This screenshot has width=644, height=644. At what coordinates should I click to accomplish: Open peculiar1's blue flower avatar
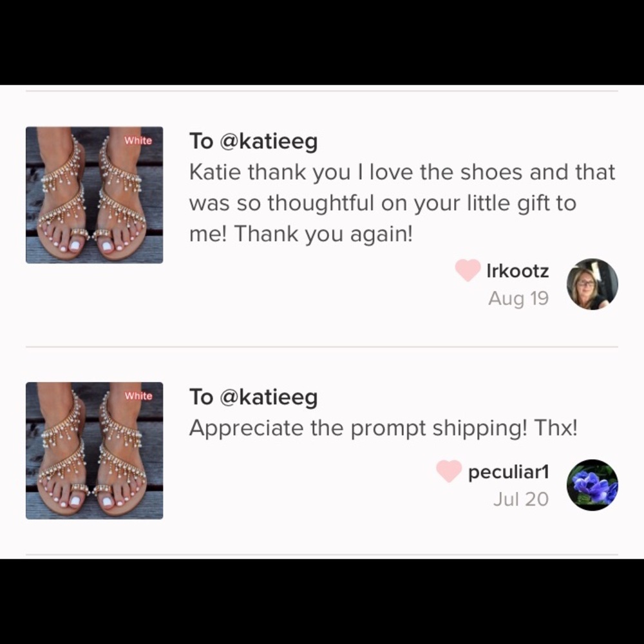[x=592, y=485]
